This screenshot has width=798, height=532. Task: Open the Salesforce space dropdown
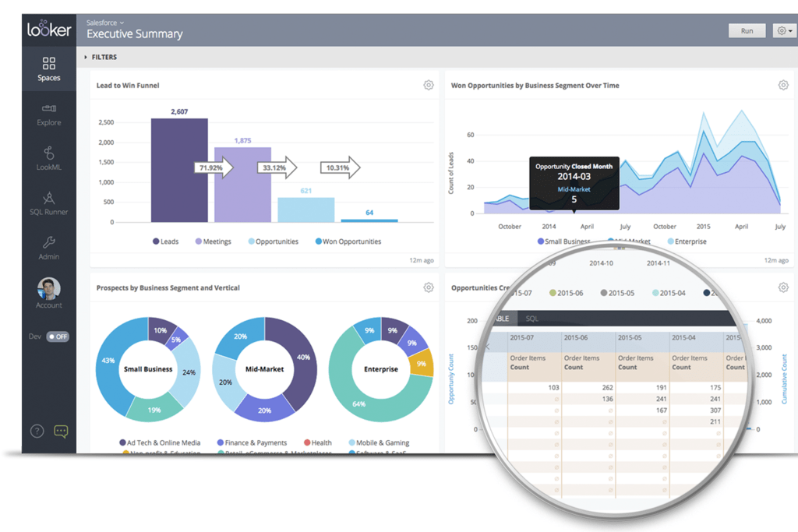(x=105, y=23)
